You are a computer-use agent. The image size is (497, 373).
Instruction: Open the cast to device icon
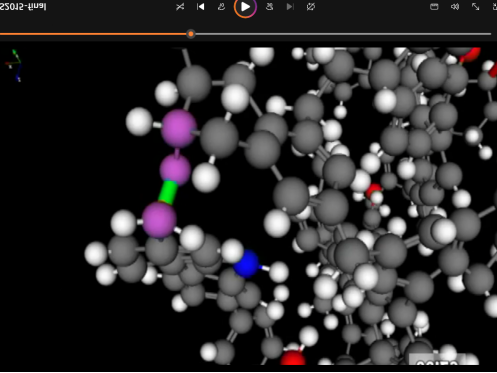(x=434, y=7)
